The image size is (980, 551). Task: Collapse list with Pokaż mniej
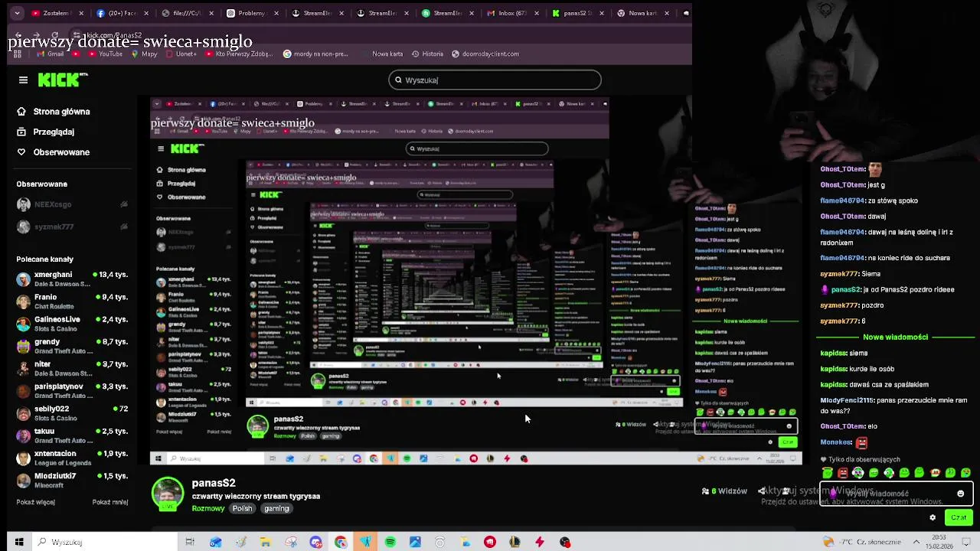point(110,502)
